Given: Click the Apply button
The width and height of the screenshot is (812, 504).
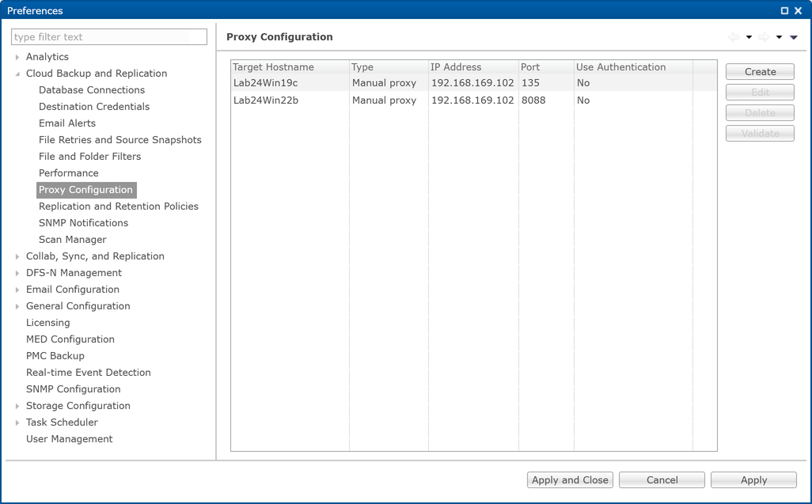Looking at the screenshot, I should click(753, 479).
